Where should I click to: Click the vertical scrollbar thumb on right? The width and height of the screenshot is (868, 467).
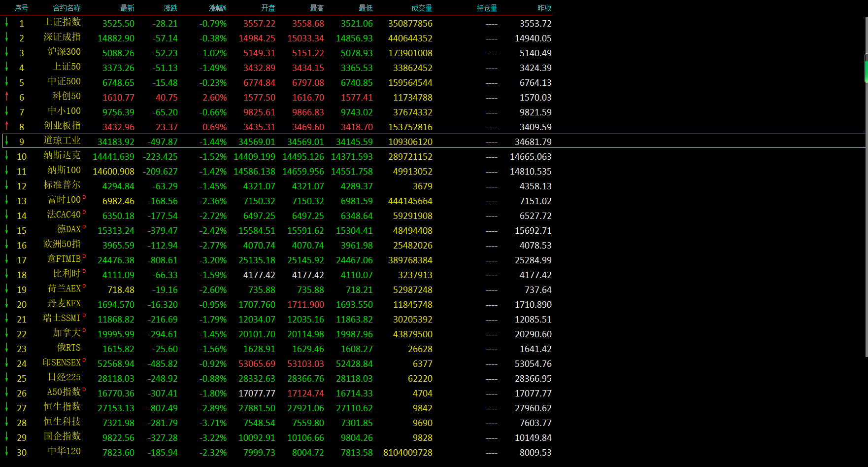point(866,68)
